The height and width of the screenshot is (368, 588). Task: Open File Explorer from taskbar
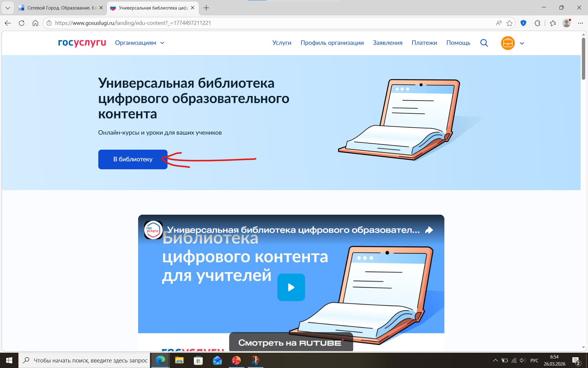[179, 360]
